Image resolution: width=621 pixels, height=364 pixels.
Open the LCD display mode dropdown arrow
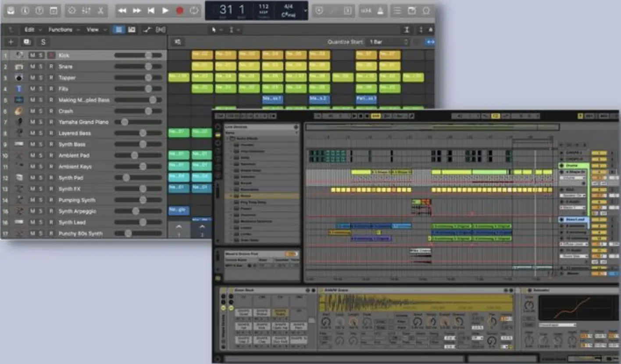(306, 11)
